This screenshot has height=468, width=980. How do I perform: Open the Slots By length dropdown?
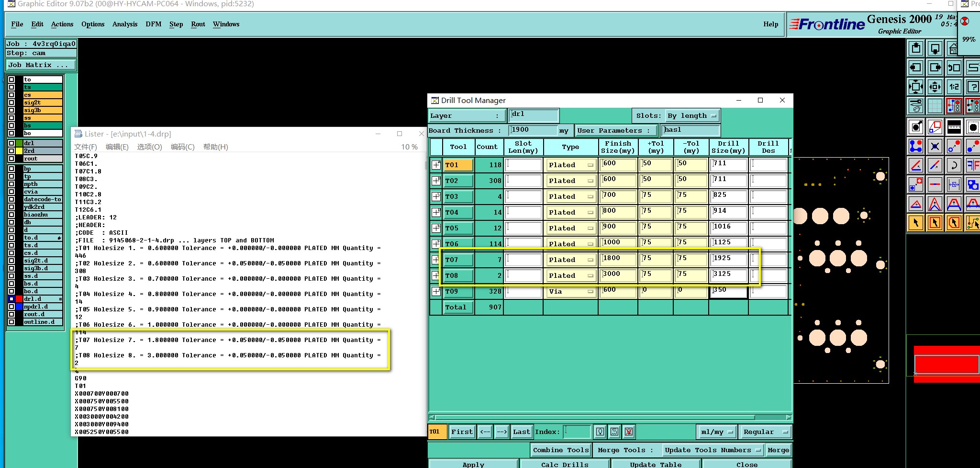[692, 115]
